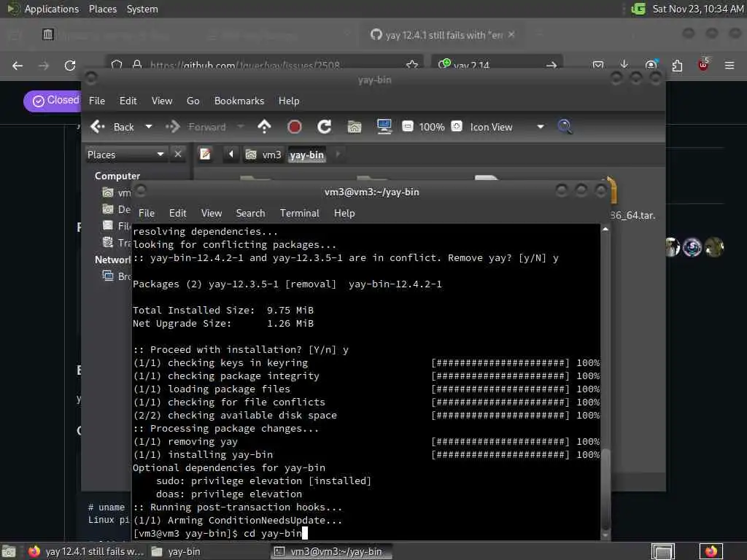Open the Places side pane dropdown
Screen dimensions: 747x560
pos(125,155)
